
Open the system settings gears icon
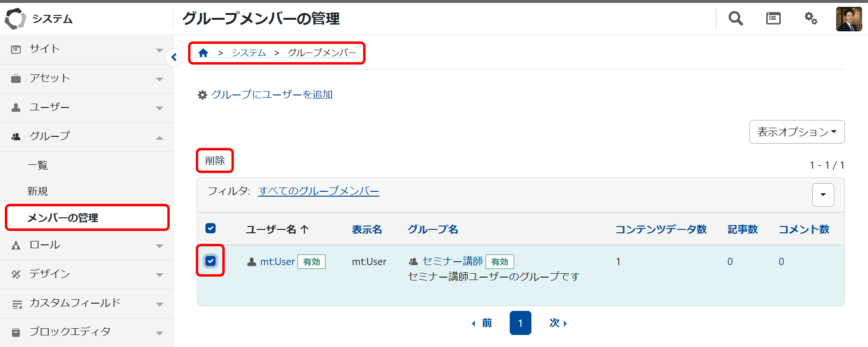[811, 19]
